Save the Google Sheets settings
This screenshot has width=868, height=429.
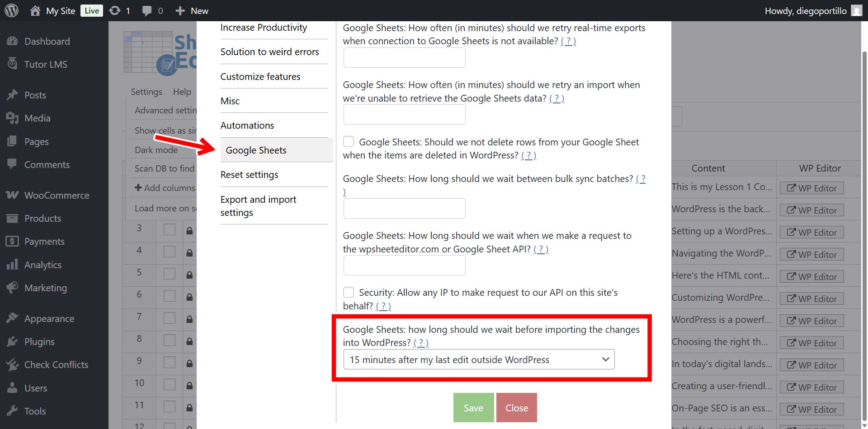tap(473, 407)
